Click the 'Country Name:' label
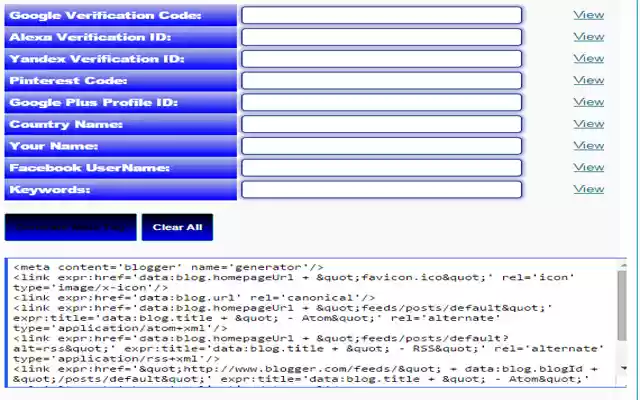 (x=66, y=124)
